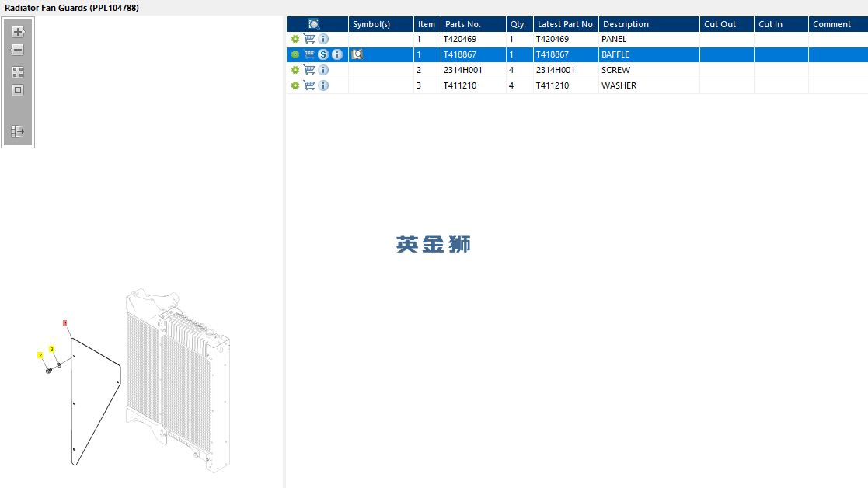Add WASHER T411210 to cart
Image resolution: width=868 pixels, height=488 pixels.
pyautogui.click(x=309, y=85)
